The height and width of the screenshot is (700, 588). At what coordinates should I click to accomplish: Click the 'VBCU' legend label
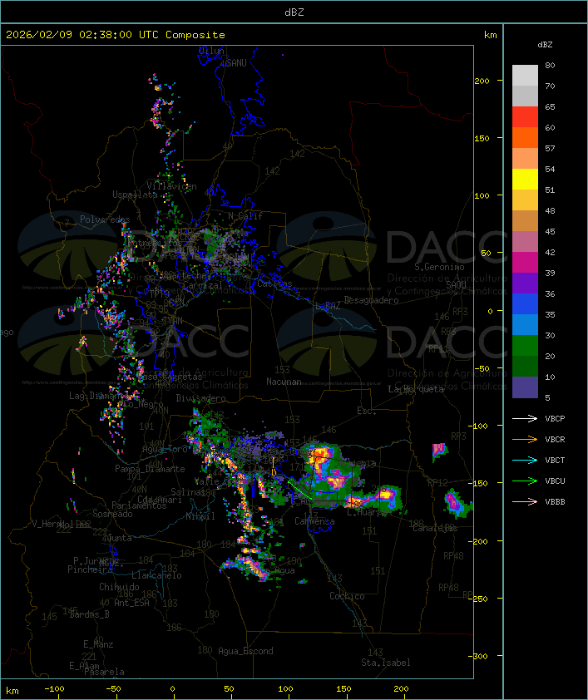point(555,481)
